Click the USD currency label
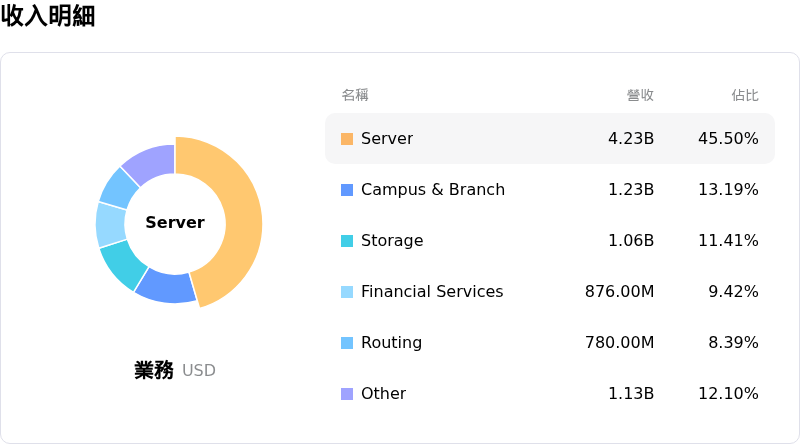This screenshot has width=800, height=444. (199, 371)
